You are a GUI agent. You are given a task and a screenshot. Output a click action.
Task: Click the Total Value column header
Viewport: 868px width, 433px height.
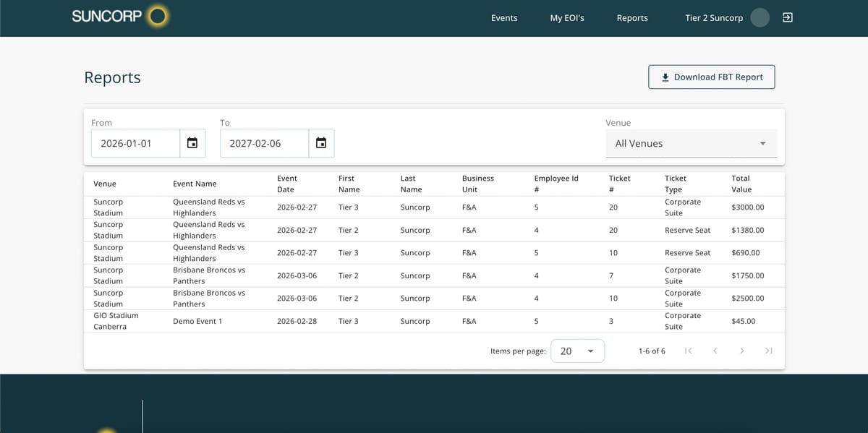[741, 184]
